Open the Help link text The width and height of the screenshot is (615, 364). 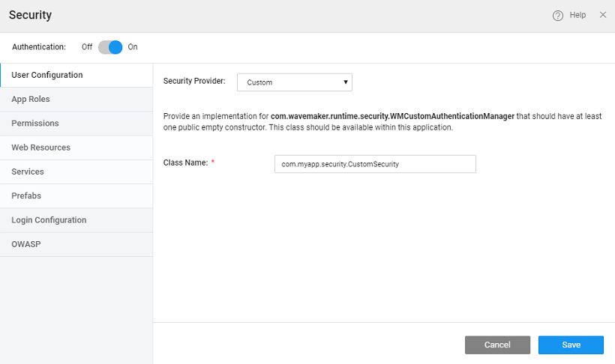577,16
